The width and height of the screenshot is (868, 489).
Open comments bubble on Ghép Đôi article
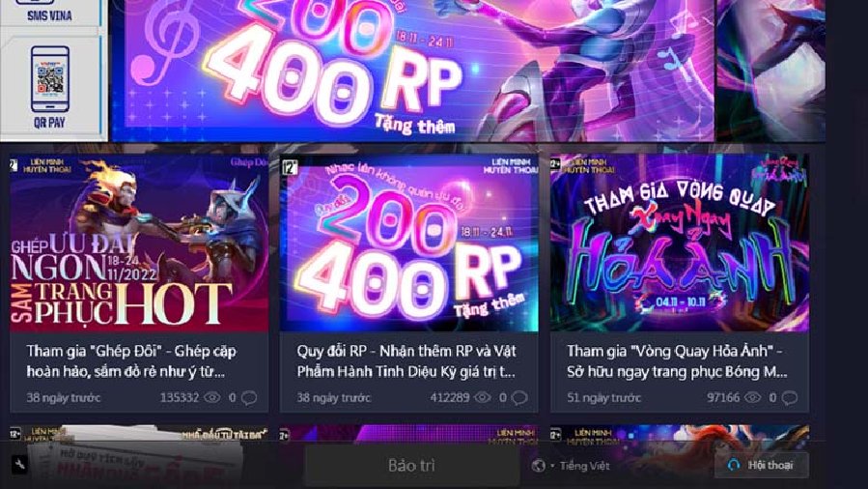pyautogui.click(x=249, y=397)
